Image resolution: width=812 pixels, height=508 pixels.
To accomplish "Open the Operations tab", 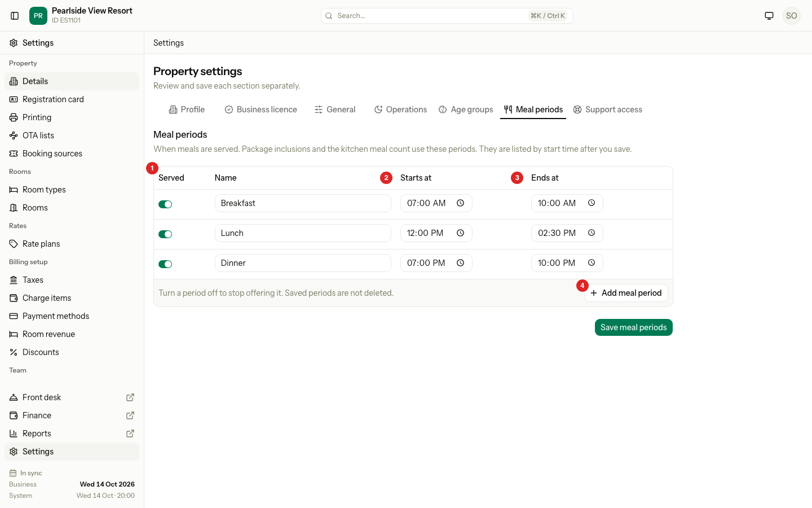I will tap(400, 110).
